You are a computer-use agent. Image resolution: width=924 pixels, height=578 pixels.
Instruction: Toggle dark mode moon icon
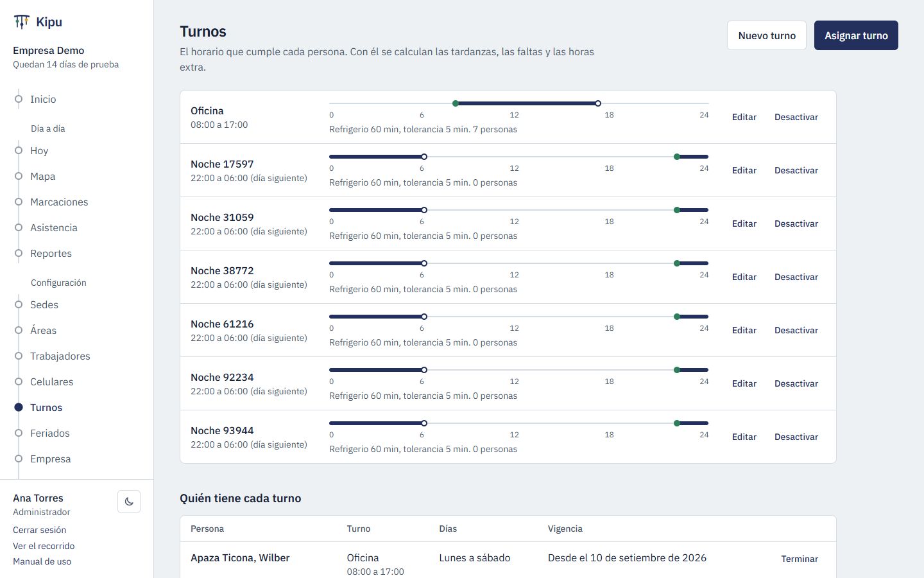pyautogui.click(x=129, y=502)
